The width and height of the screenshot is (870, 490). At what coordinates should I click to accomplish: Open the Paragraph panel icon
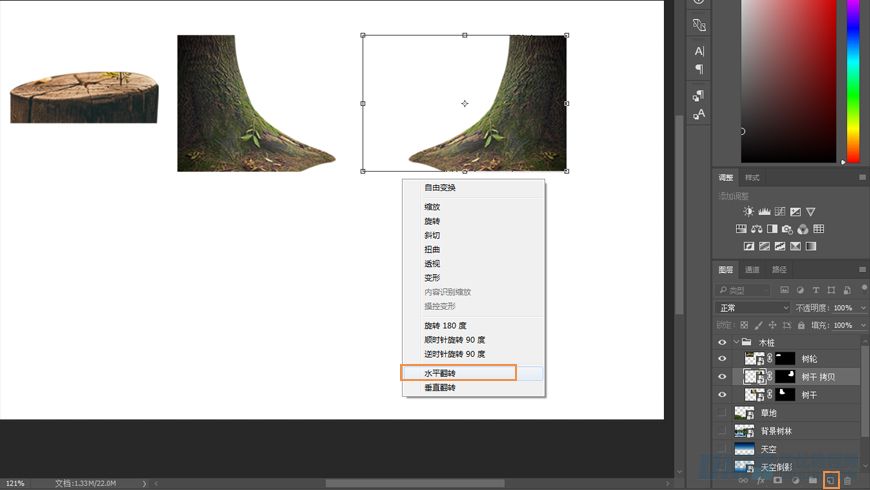699,69
